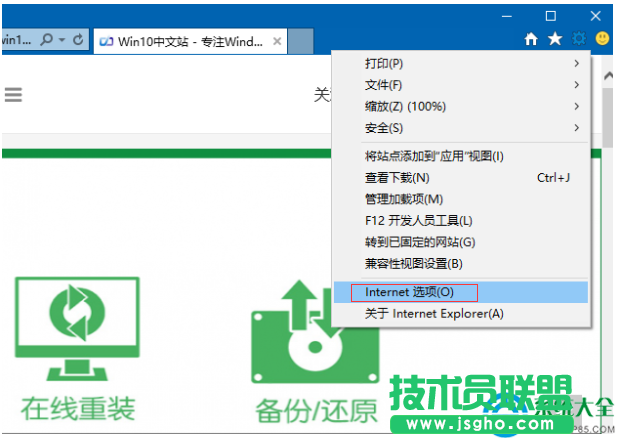Open a new tab button
This screenshot has height=440, width=617.
(301, 41)
